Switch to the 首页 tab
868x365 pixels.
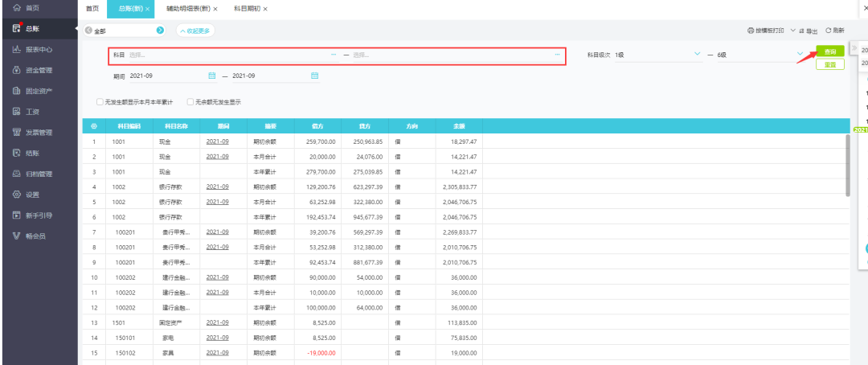[x=92, y=9]
